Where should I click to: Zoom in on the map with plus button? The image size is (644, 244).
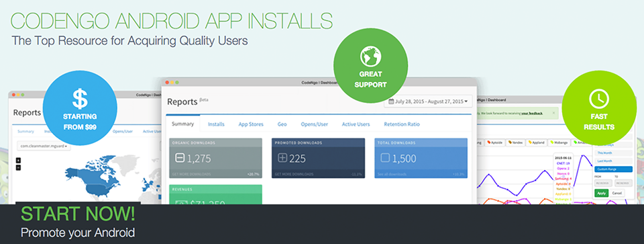19,160
